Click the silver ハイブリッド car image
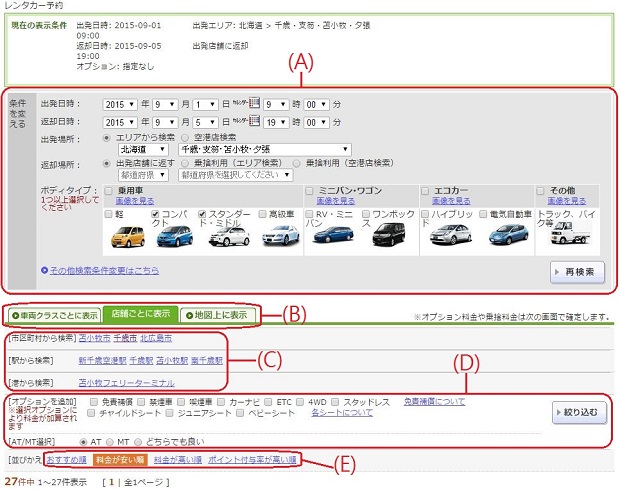620x489 pixels. [450, 234]
